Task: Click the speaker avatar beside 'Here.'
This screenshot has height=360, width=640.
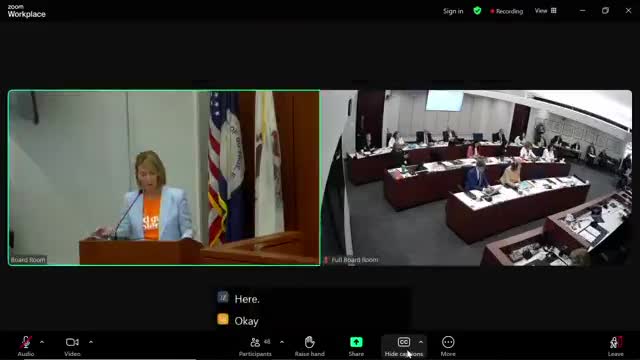Action: 223,297
